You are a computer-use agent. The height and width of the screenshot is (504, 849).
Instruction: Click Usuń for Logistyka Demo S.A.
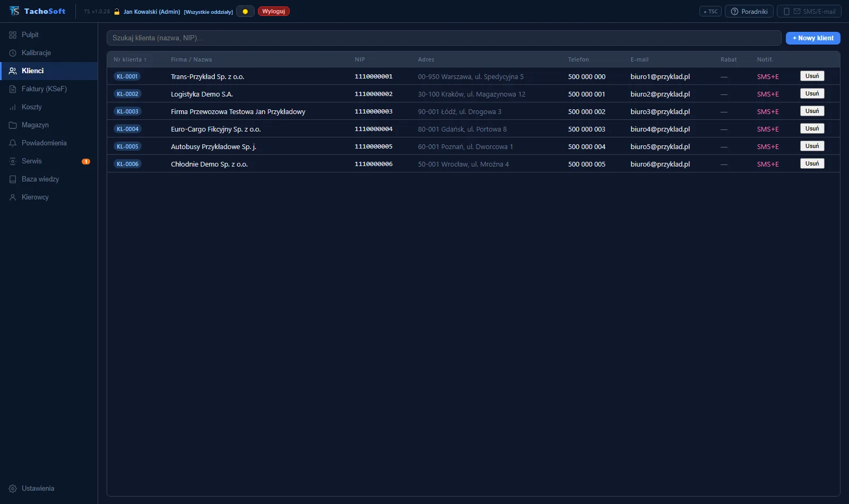click(812, 93)
